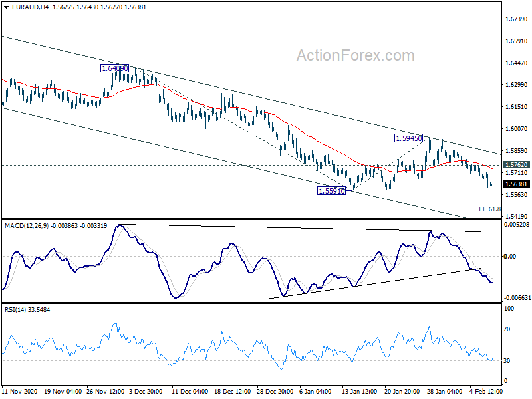Click the 1.55630 price axis value
The height and width of the screenshot is (399, 532).
(517, 194)
